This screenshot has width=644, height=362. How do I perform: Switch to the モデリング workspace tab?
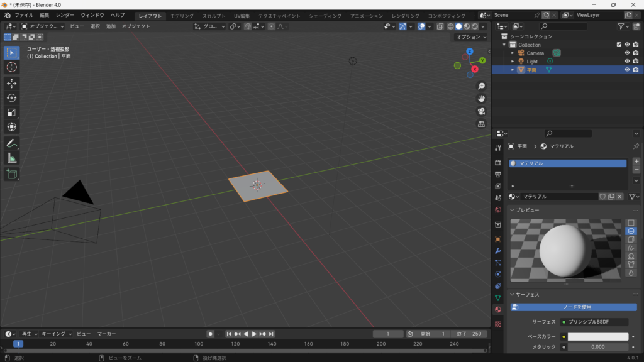pyautogui.click(x=182, y=16)
